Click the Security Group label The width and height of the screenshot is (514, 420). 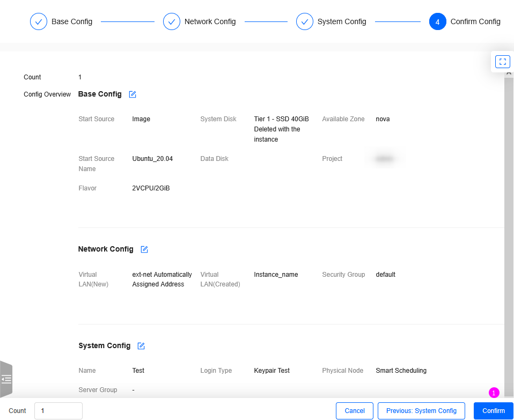[343, 275]
